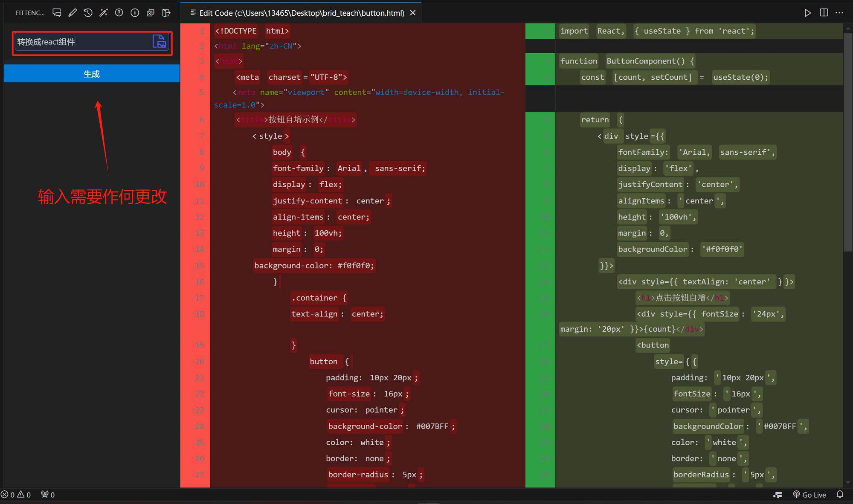Attach image file icon in prompt box
Image resolution: width=853 pixels, height=504 pixels.
pyautogui.click(x=159, y=41)
